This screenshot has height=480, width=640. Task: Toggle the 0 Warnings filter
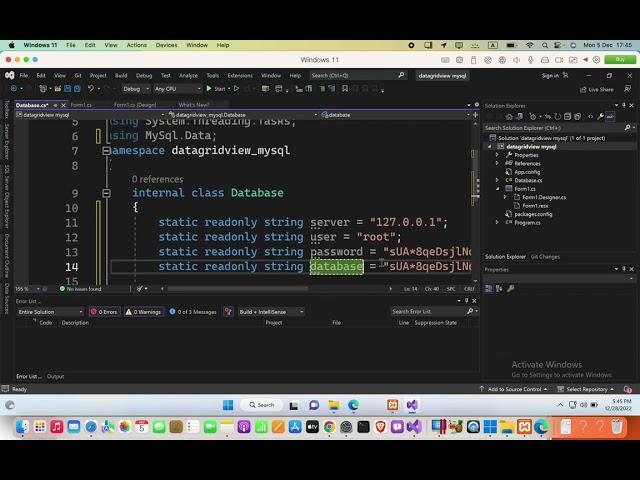145,312
